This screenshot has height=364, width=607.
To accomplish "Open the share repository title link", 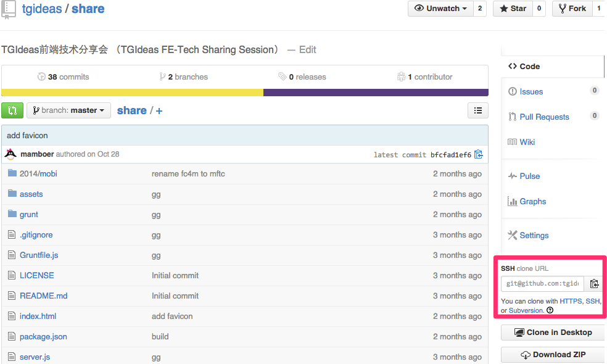I will click(x=88, y=9).
